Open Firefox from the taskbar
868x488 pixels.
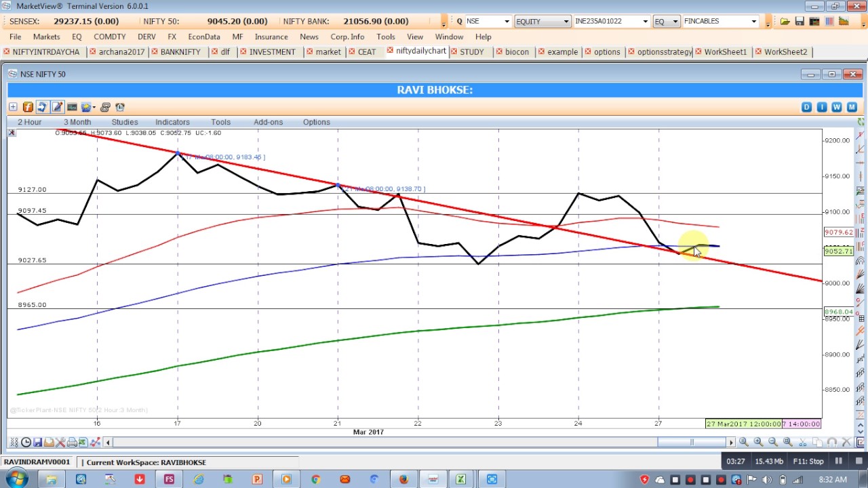point(403,479)
